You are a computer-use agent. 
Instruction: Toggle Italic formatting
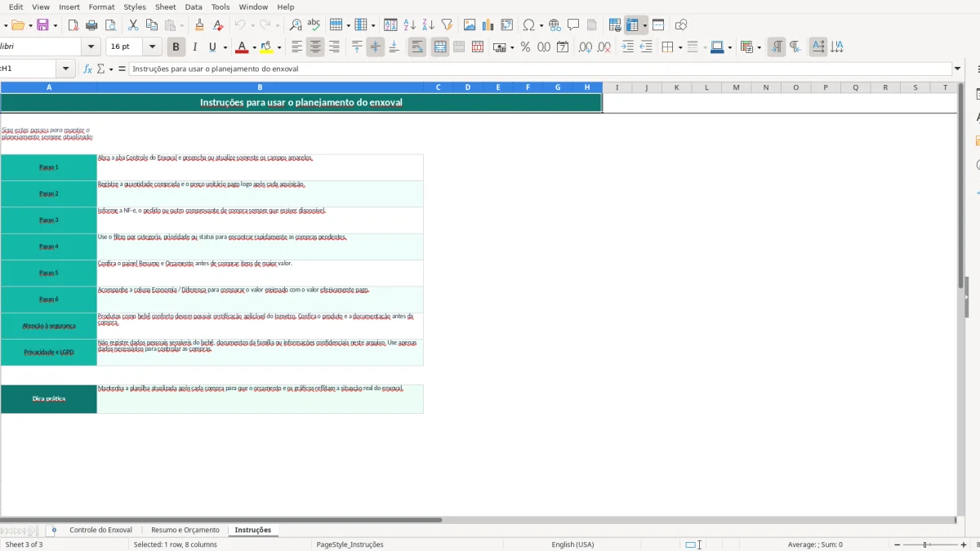coord(194,47)
